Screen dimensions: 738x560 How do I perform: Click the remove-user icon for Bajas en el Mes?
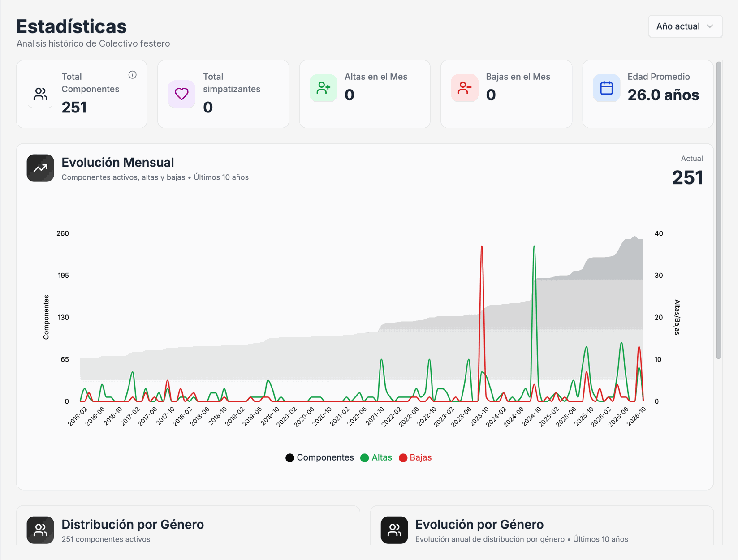click(x=465, y=88)
